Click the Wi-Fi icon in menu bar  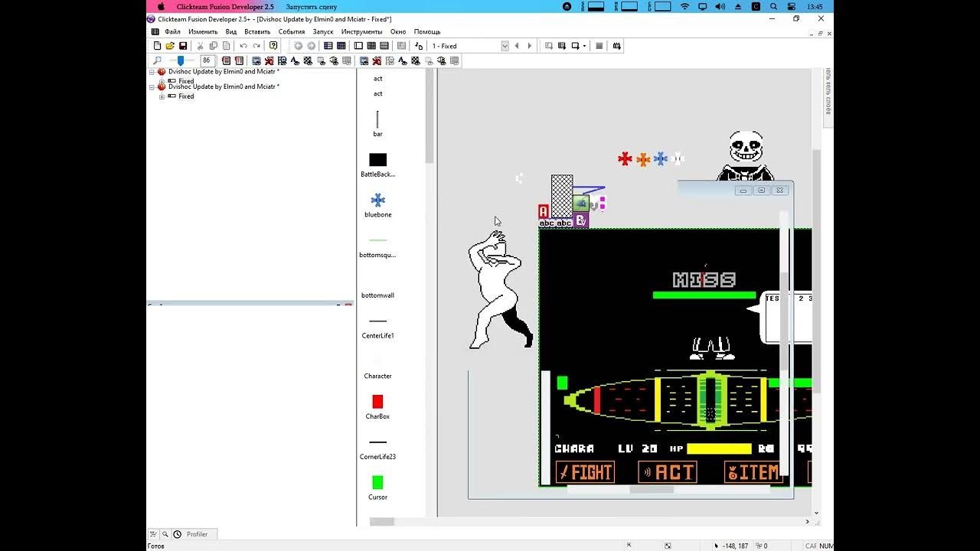click(684, 6)
